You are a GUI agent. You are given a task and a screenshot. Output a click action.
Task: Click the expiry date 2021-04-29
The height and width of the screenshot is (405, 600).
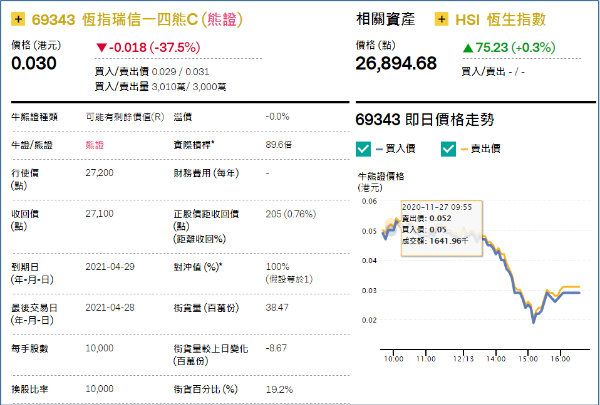(110, 266)
